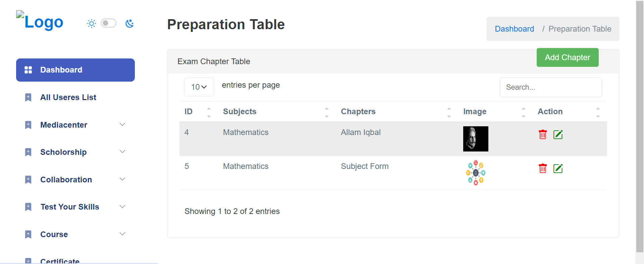Click the bookmark icon beside All Useres List
The width and height of the screenshot is (644, 264).
pos(28,97)
